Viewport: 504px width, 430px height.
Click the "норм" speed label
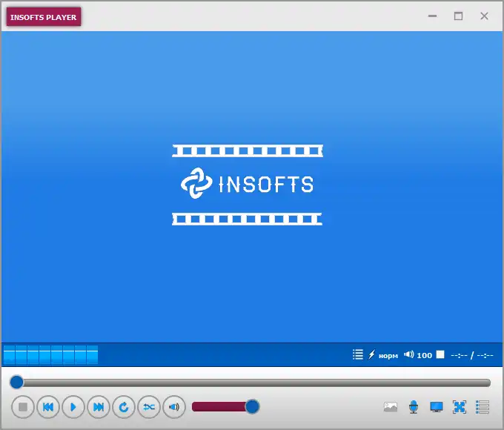[388, 356]
